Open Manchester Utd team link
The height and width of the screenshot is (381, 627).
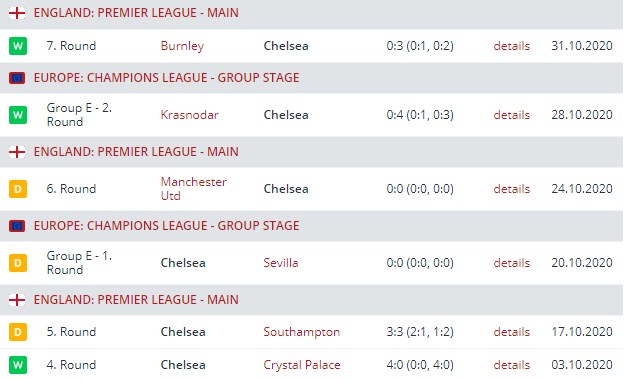click(194, 189)
